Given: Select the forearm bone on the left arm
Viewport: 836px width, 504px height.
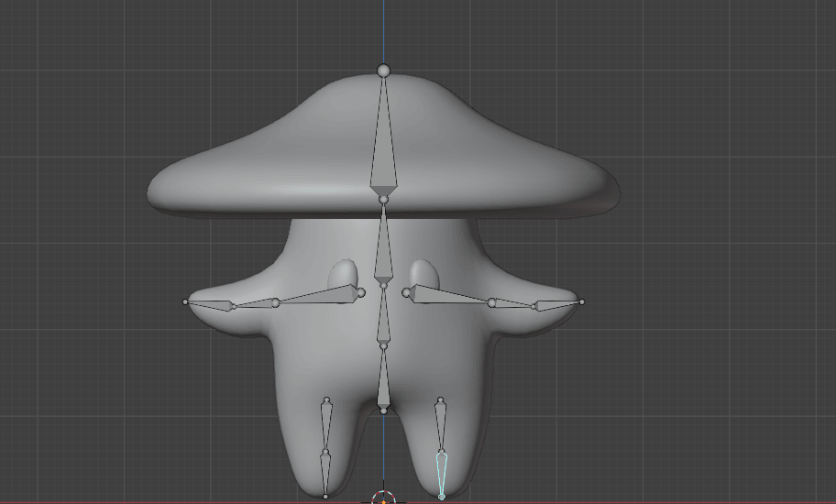Looking at the screenshot, I should [254, 304].
